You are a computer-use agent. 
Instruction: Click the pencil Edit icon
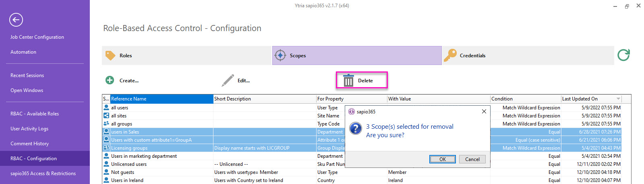228,80
